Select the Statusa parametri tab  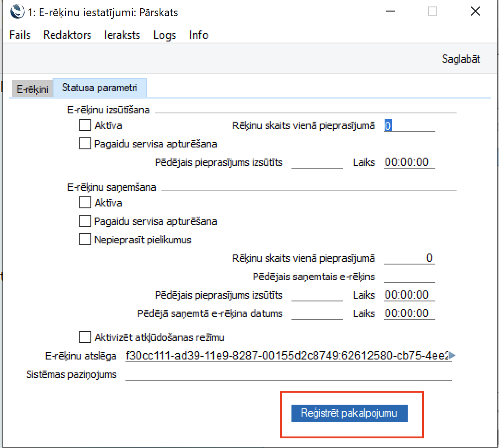point(99,88)
